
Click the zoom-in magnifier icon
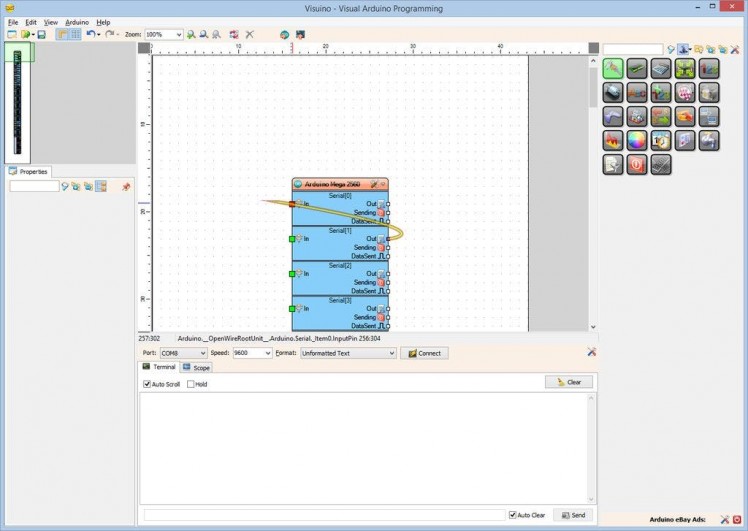(x=191, y=34)
